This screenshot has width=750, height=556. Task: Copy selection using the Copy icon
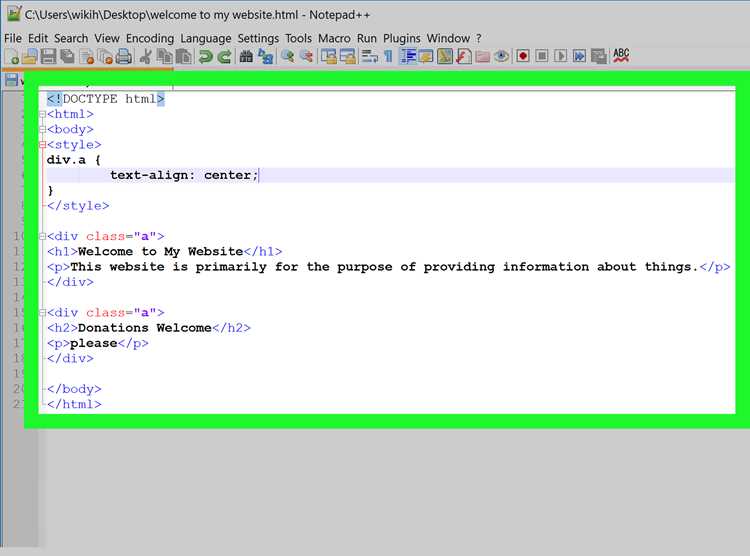point(165,56)
